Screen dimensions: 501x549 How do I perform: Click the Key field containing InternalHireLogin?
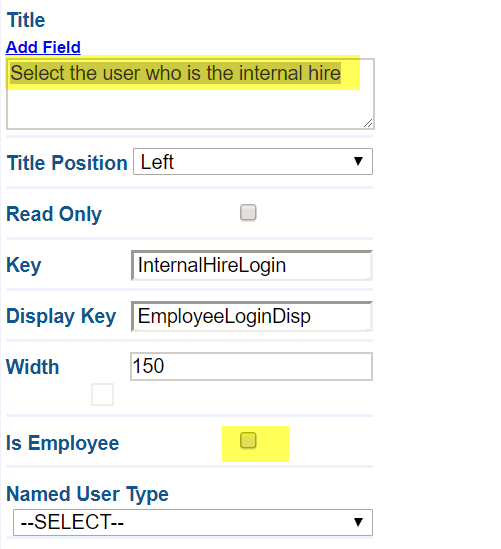coord(252,265)
